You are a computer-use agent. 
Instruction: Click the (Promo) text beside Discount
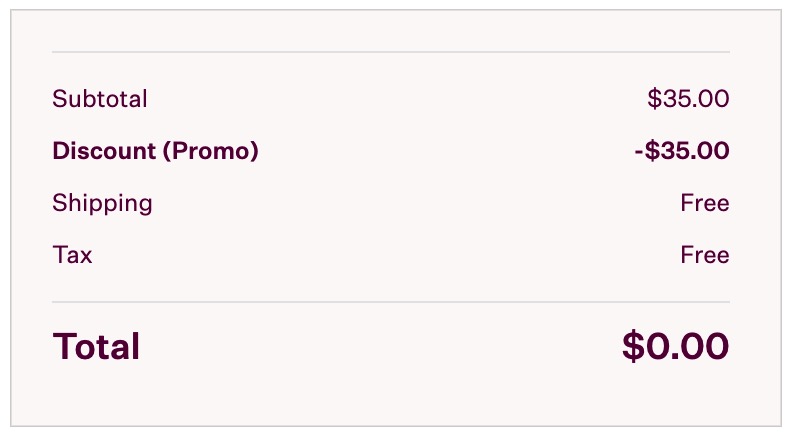(x=210, y=151)
